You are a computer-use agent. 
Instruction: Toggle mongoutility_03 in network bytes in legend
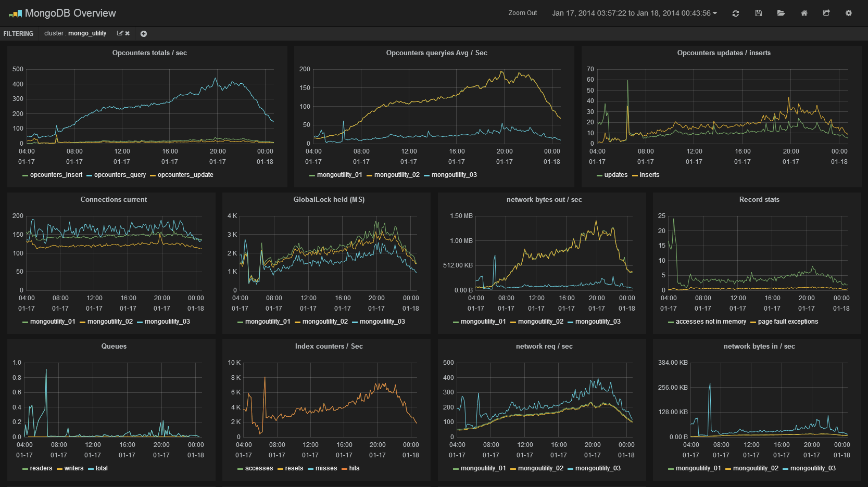(813, 468)
